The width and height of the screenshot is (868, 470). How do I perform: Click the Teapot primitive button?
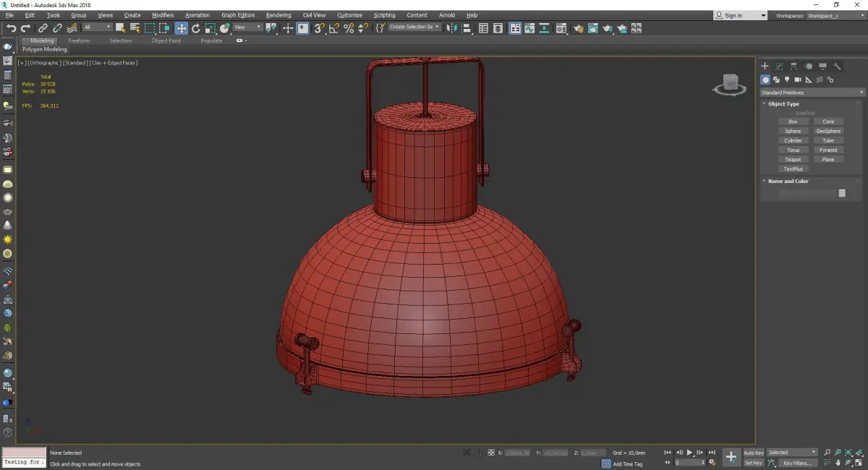[793, 159]
